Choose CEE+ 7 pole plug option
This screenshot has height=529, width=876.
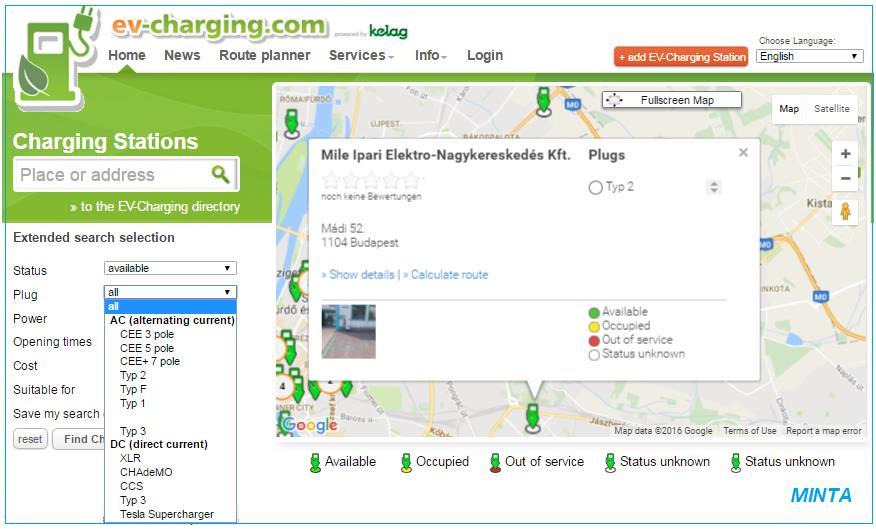coord(150,361)
